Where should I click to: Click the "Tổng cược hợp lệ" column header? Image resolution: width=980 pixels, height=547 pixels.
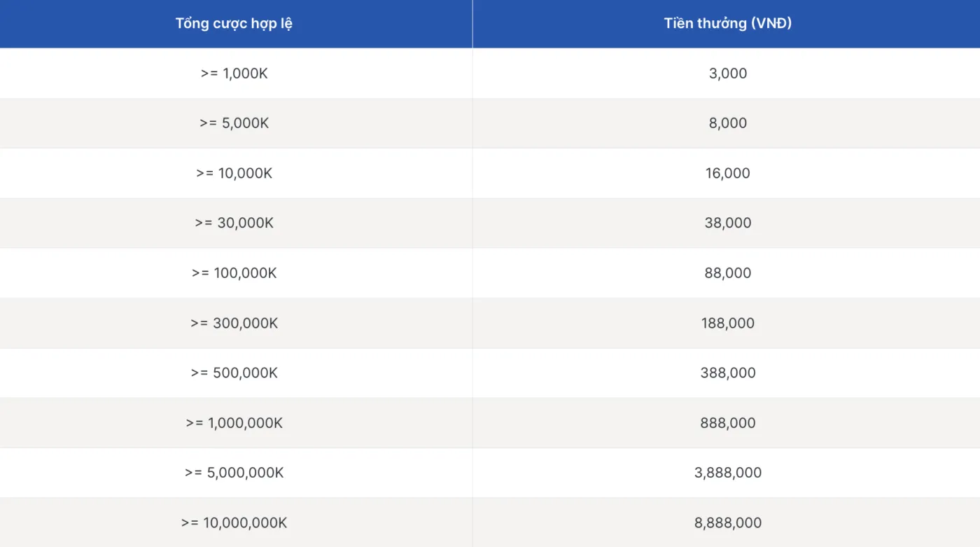pos(234,24)
